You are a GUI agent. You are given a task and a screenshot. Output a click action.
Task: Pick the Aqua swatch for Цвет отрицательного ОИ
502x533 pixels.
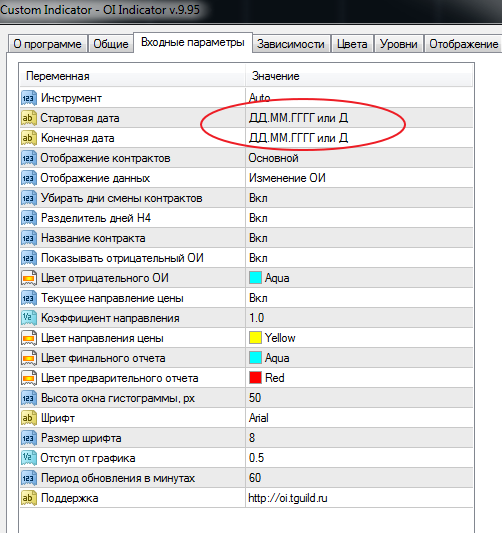(255, 278)
